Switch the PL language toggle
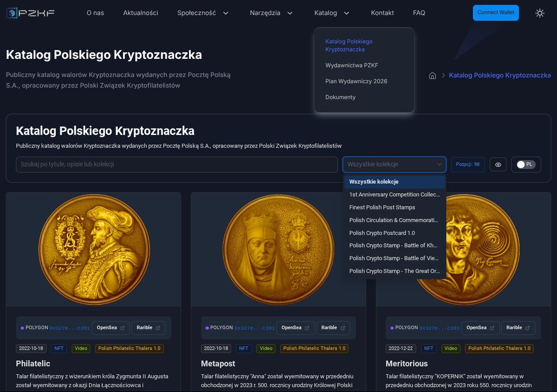Screen dimensions: 557x392 click(x=526, y=165)
